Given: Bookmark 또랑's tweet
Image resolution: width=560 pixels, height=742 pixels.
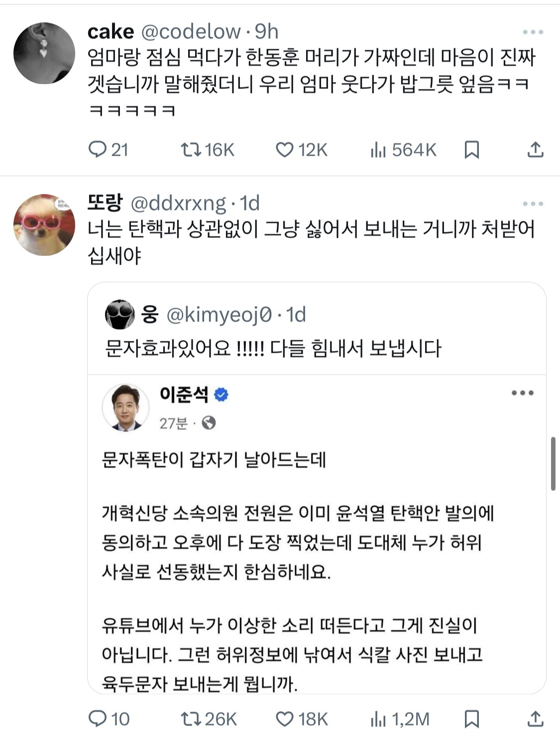Looking at the screenshot, I should 471,719.
